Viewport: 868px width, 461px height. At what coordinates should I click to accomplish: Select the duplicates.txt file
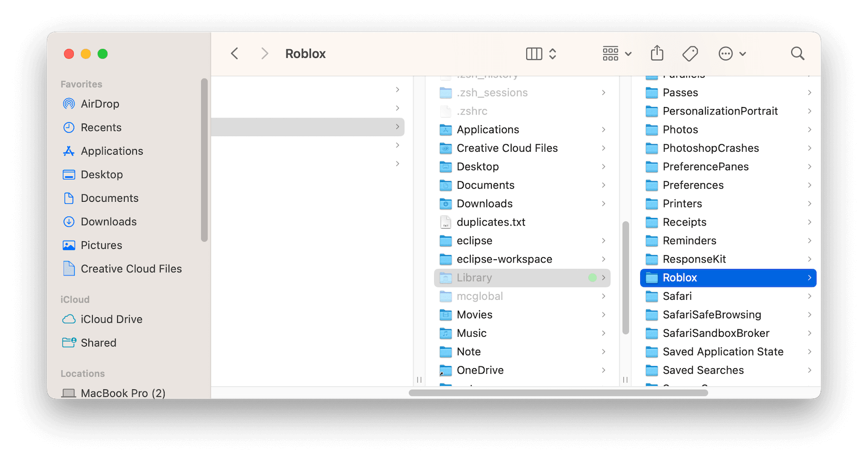tap(490, 222)
